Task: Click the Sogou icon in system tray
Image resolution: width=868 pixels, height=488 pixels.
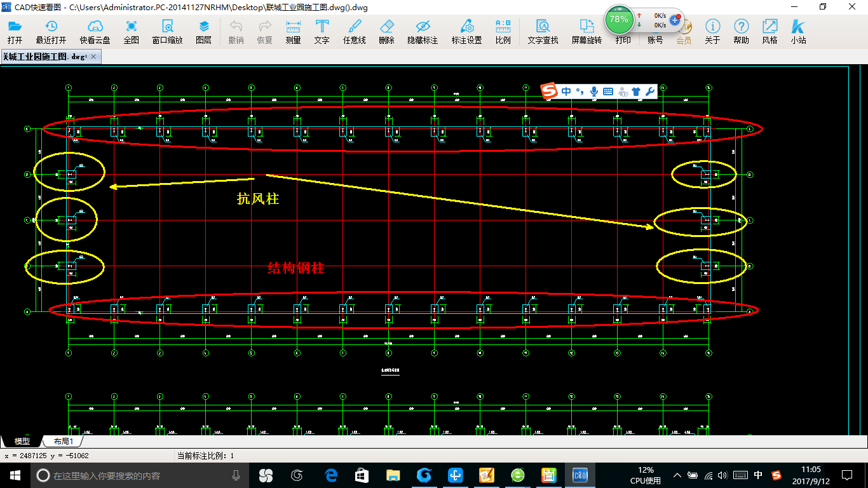Action: [776, 475]
